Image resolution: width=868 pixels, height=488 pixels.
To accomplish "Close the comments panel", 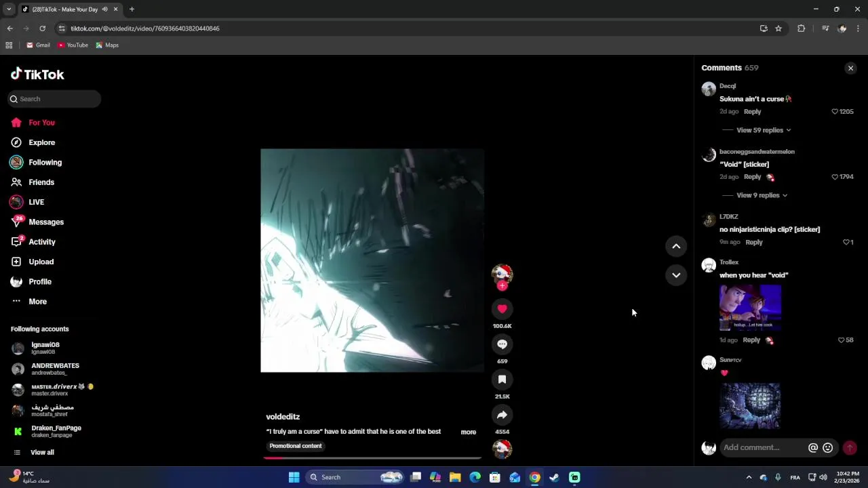I will [x=850, y=68].
